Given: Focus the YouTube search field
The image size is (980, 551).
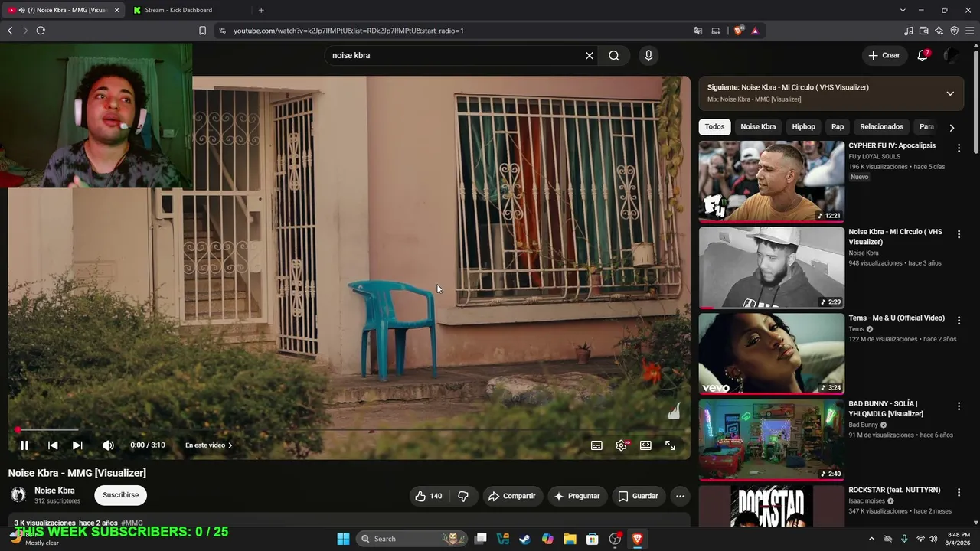Looking at the screenshot, I should pyautogui.click(x=456, y=55).
